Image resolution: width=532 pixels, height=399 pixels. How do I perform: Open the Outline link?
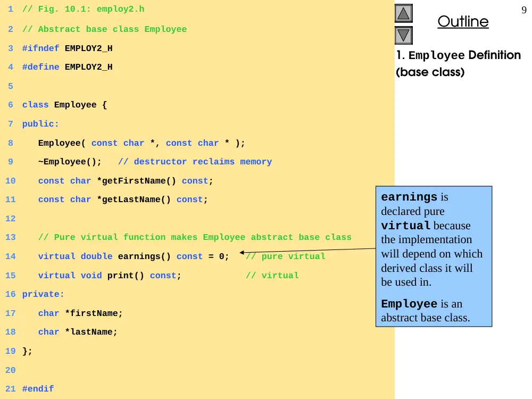pyautogui.click(x=463, y=21)
